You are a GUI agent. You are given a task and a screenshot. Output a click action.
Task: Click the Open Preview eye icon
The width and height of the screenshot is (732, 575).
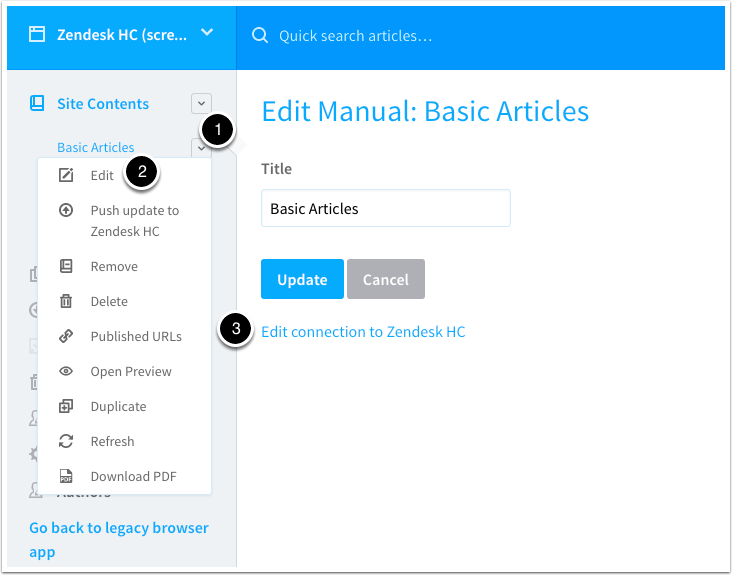point(66,371)
